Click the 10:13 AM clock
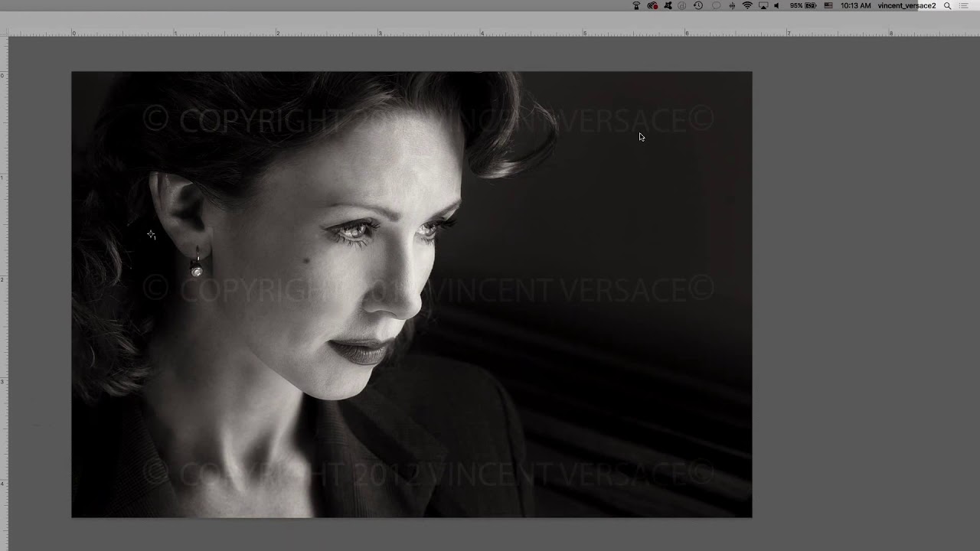This screenshot has width=980, height=551. [855, 5]
